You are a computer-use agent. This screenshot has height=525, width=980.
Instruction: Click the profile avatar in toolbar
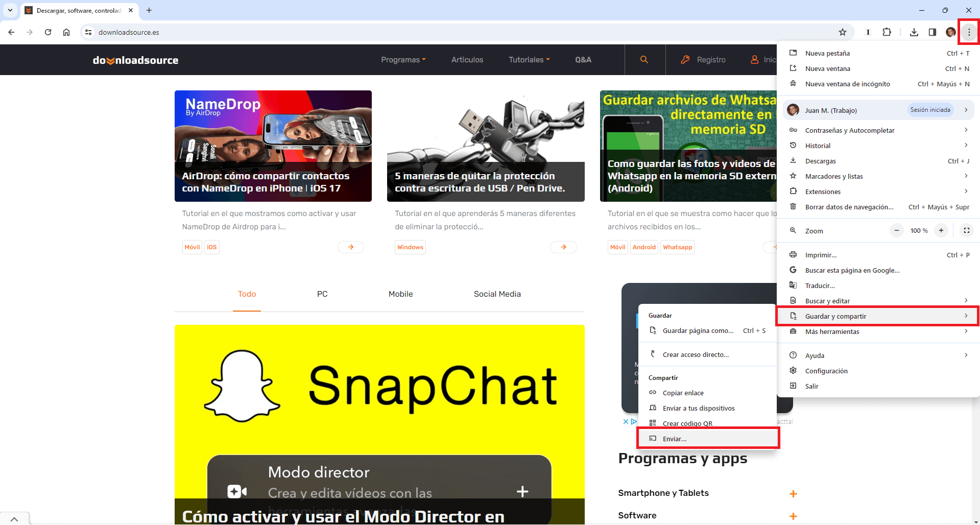pyautogui.click(x=950, y=32)
